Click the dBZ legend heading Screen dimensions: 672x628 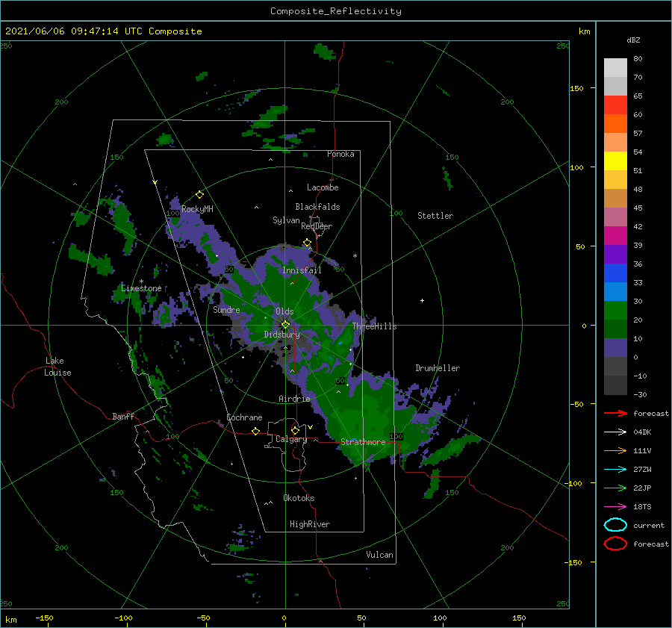point(633,40)
